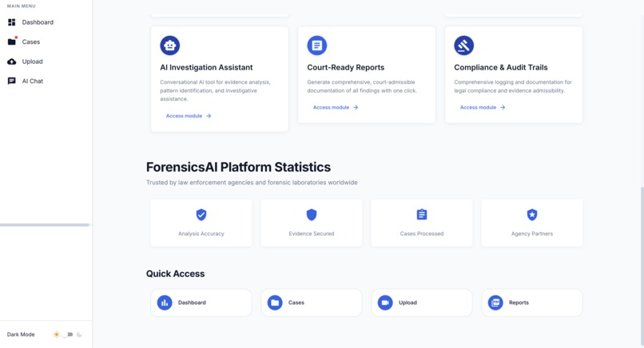The width and height of the screenshot is (644, 348).
Task: Click the page vertical scrollbar
Action: coord(642,267)
